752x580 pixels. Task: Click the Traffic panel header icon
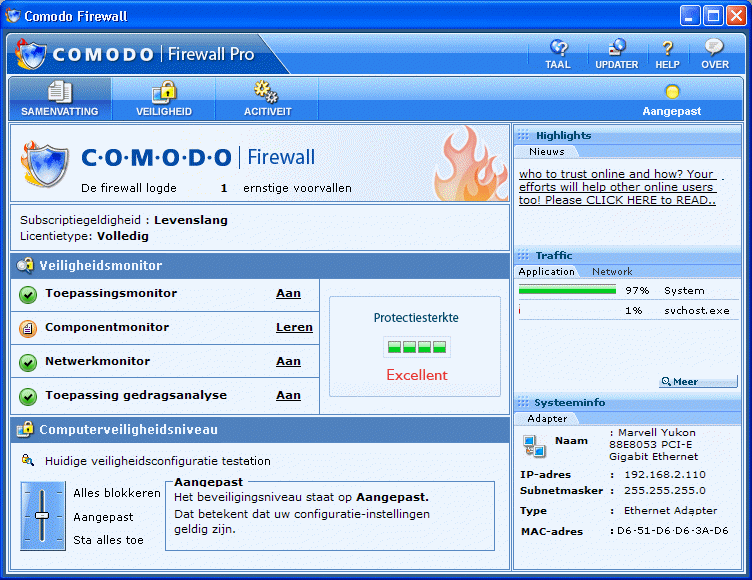[523, 255]
